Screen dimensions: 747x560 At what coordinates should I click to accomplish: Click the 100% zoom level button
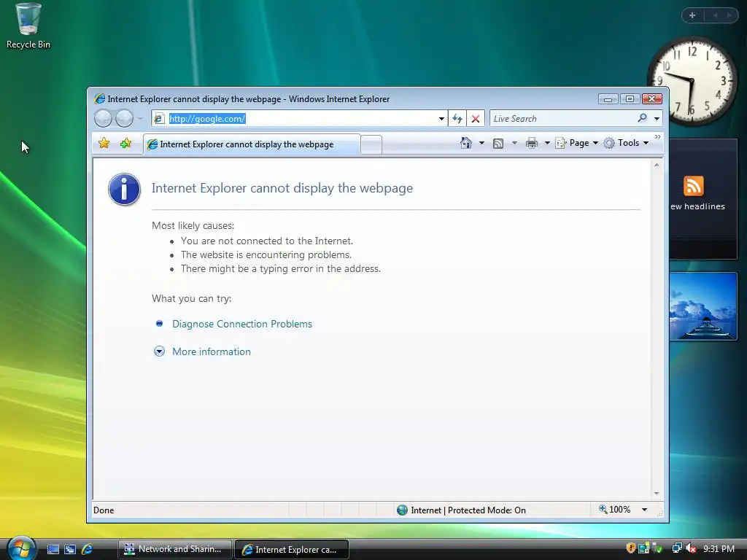614,510
